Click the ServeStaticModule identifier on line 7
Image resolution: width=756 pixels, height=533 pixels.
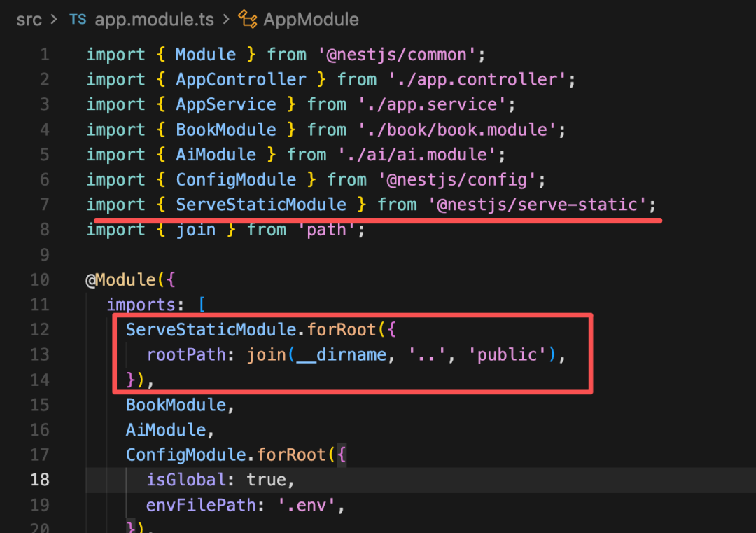pos(261,205)
